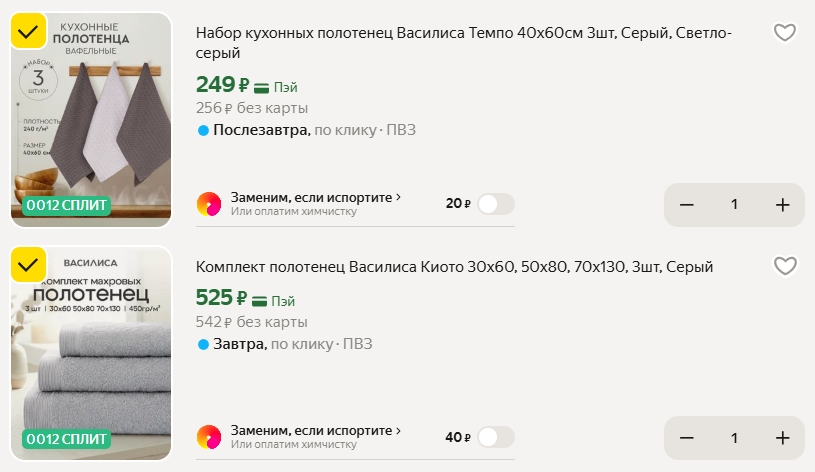This screenshot has height=472, width=815.
Task: Open Комплект полотенец Василиса Киото product link
Action: (x=454, y=266)
